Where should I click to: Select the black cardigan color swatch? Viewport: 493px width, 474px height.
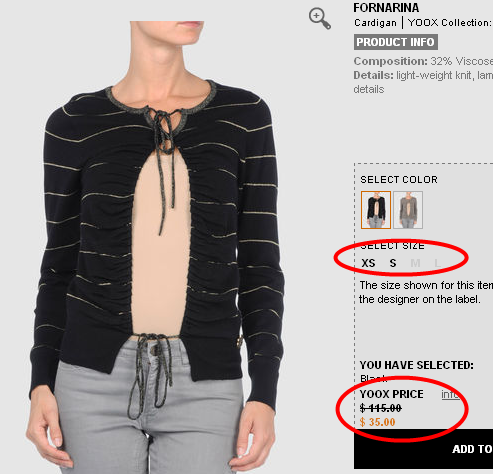click(x=376, y=210)
